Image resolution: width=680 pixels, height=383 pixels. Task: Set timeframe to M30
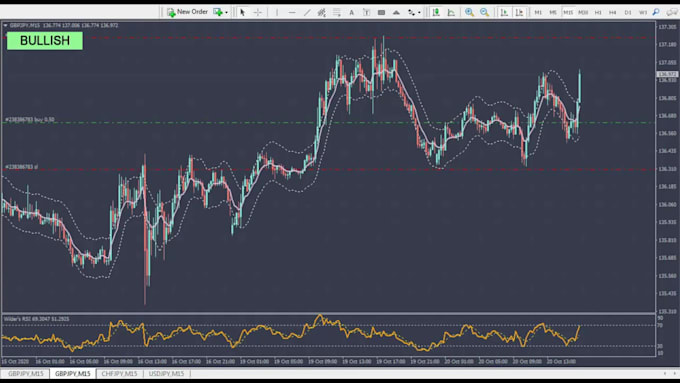click(583, 13)
